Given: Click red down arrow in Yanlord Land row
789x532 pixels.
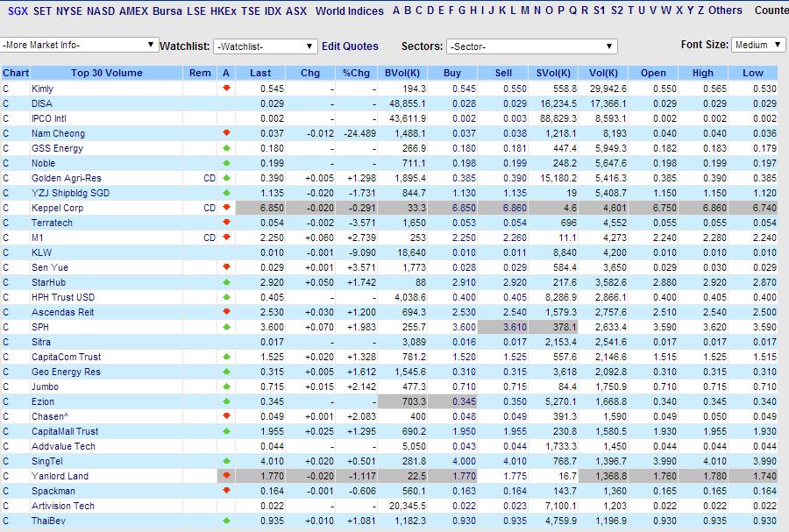Looking at the screenshot, I should 226,475.
